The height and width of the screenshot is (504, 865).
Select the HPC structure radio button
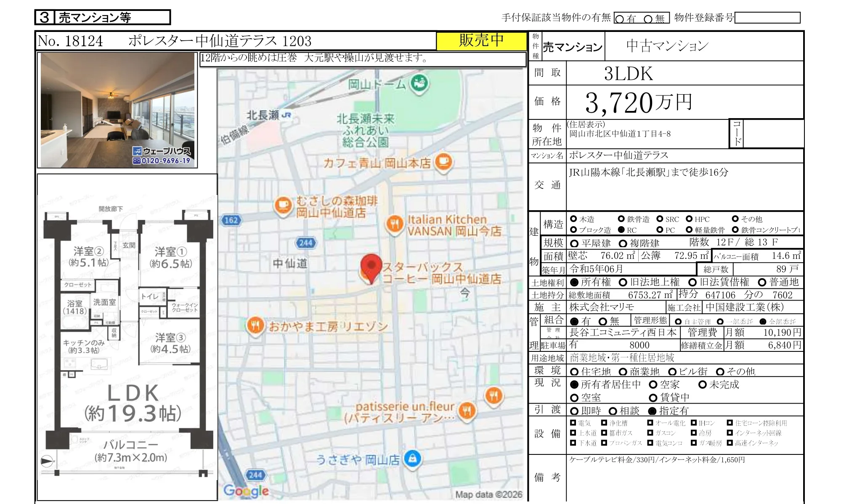tap(689, 219)
